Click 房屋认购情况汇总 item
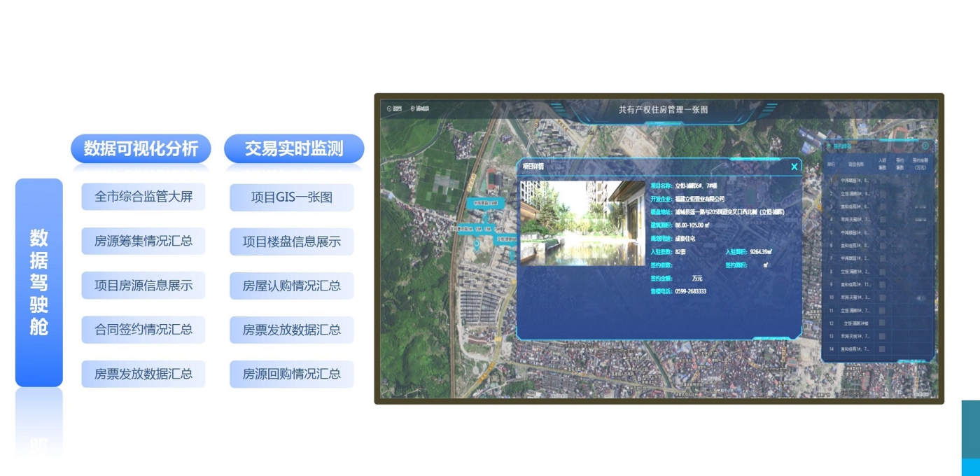The height and width of the screenshot is (476, 980). [292, 286]
